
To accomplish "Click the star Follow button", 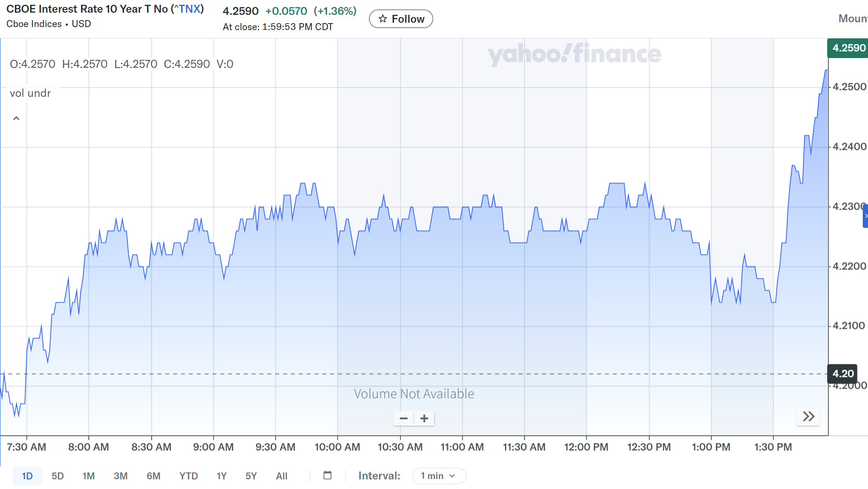I will tap(401, 19).
